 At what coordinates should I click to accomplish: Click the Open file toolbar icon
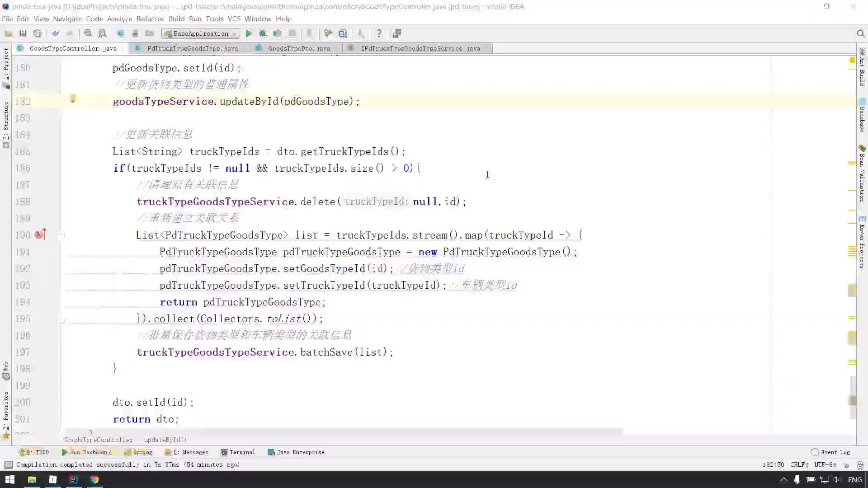[8, 33]
